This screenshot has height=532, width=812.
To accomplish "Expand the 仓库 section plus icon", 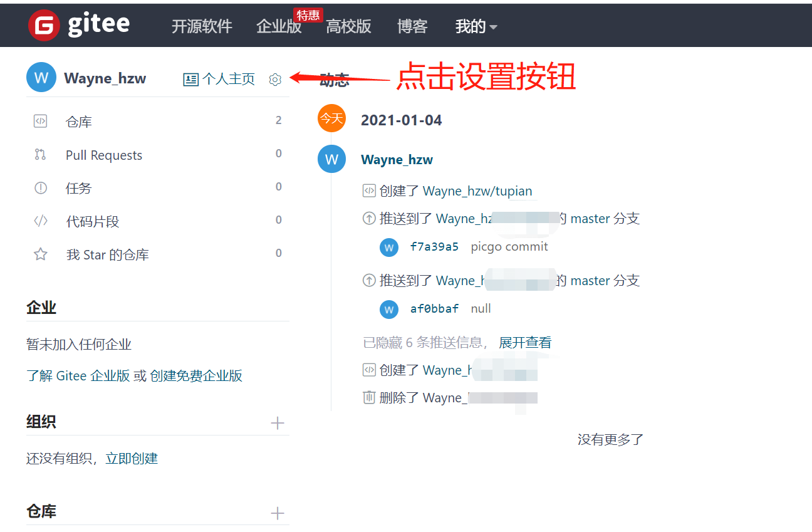I will [x=277, y=513].
